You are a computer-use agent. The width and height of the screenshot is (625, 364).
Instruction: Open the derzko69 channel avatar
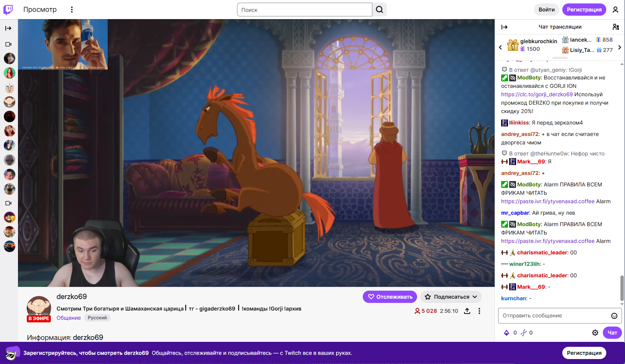(x=39, y=307)
